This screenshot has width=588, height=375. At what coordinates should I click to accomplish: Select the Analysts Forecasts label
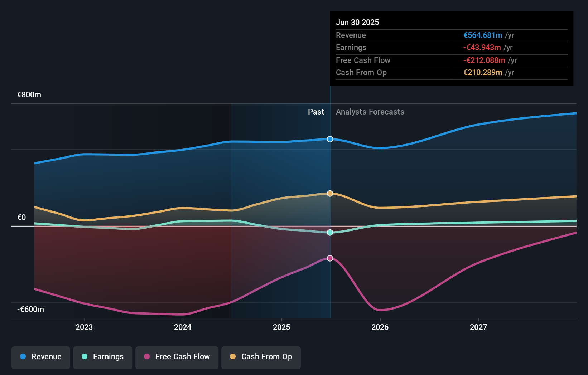(370, 112)
